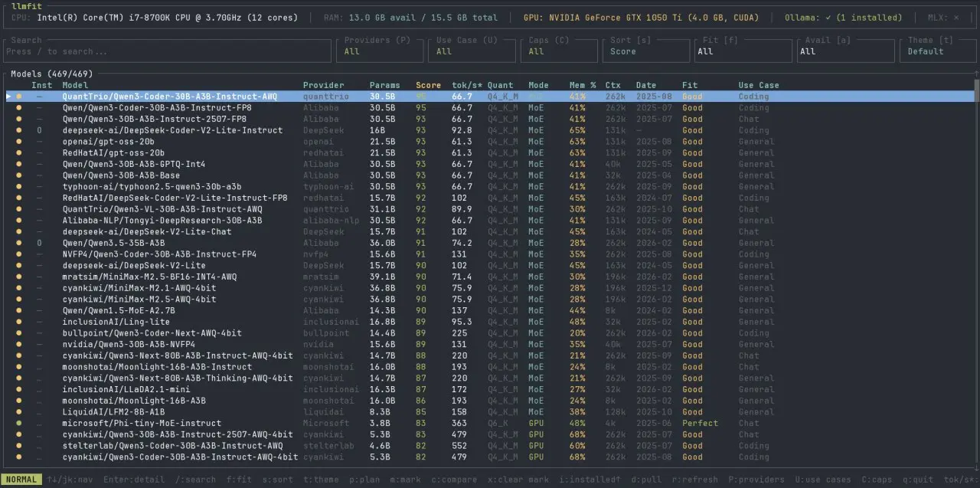Open the Sort selector showing Score
The width and height of the screenshot is (980, 488).
pyautogui.click(x=645, y=51)
